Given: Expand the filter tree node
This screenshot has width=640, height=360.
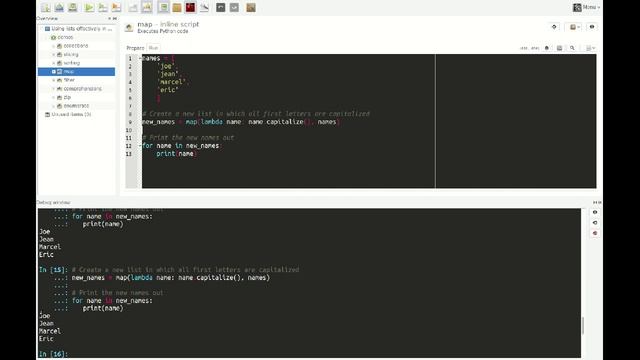Looking at the screenshot, I should pos(53,80).
